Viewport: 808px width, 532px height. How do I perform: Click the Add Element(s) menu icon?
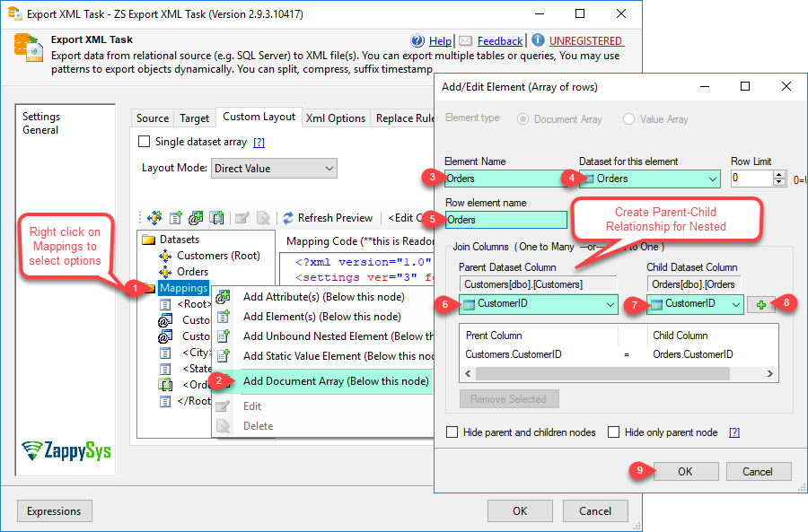pos(224,317)
